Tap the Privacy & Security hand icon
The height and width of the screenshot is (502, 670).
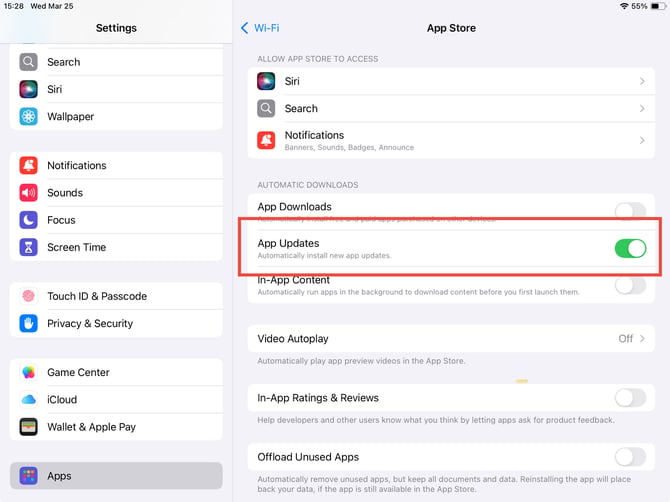[28, 323]
